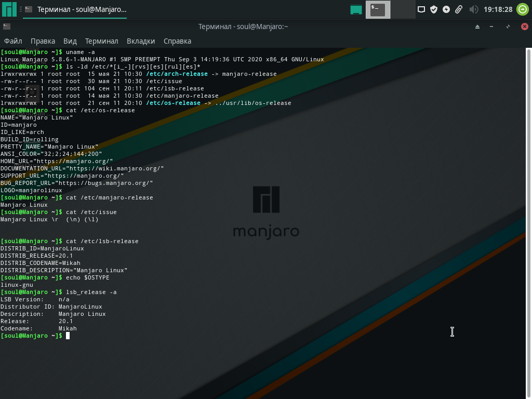532x399 pixels.
Task: Open the terminal window menu icon in title bar
Action: (6, 26)
